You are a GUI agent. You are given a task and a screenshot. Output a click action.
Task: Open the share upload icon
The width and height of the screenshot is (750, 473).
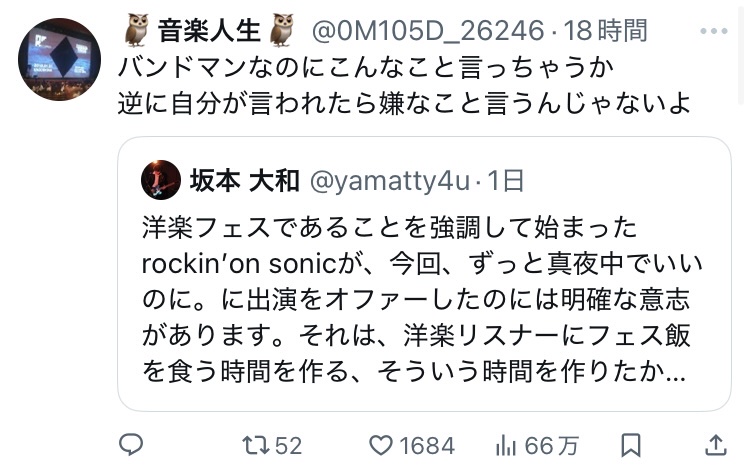pos(716,445)
